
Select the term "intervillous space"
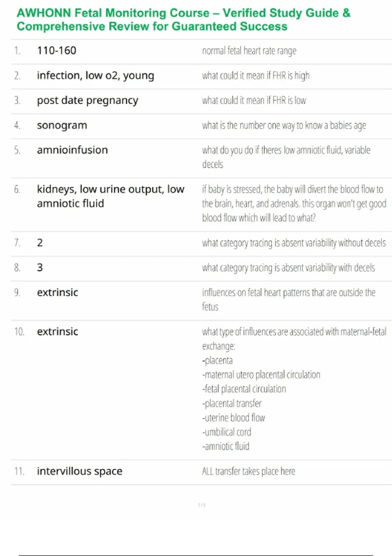pyautogui.click(x=80, y=471)
